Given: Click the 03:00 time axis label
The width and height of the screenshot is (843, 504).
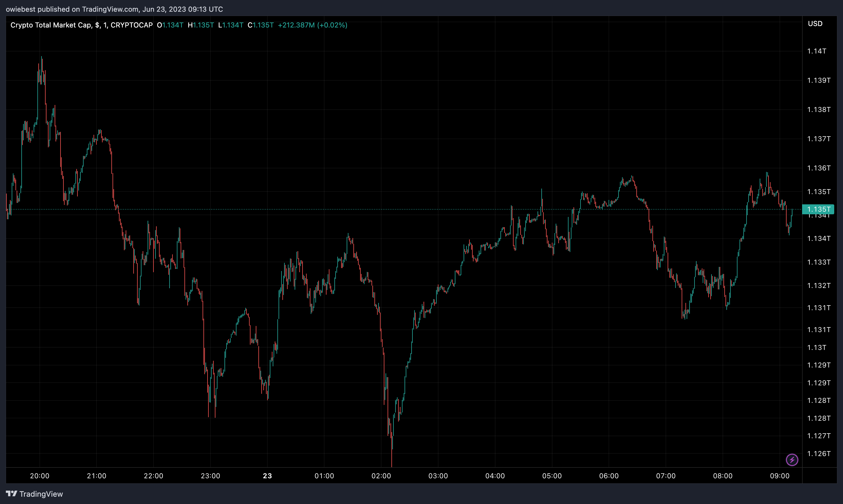Looking at the screenshot, I should click(438, 476).
